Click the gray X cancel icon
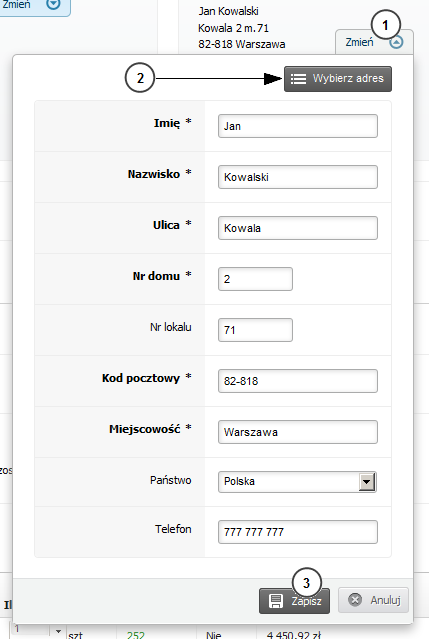Screen dimensions: 429x640 pyautogui.click(x=355, y=600)
